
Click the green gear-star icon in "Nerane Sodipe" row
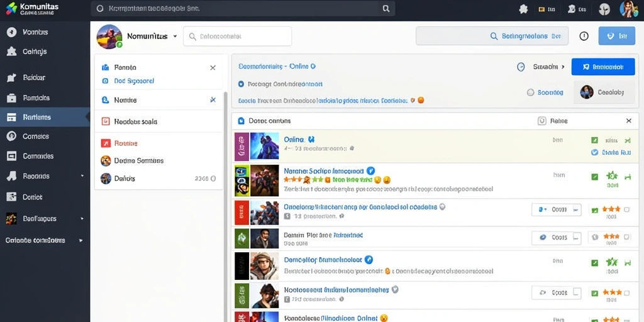coord(611,176)
